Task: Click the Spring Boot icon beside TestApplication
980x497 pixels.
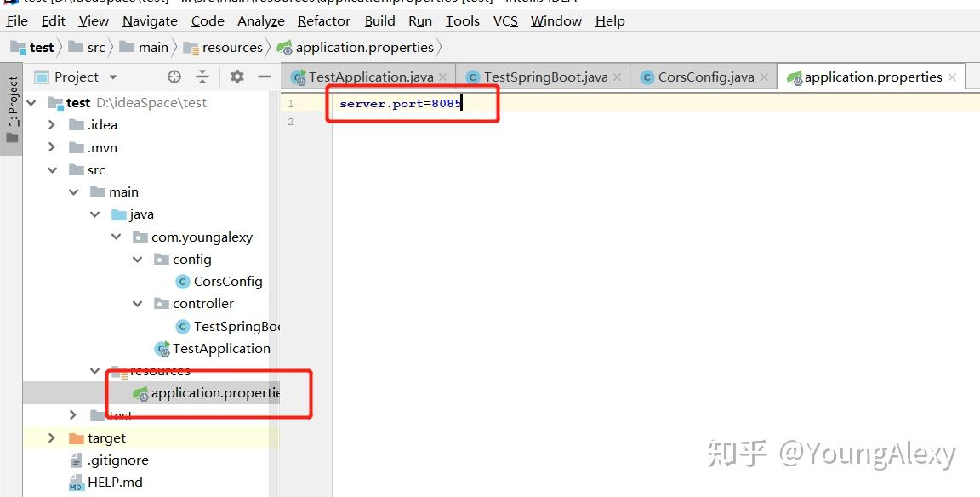Action: pos(162,348)
